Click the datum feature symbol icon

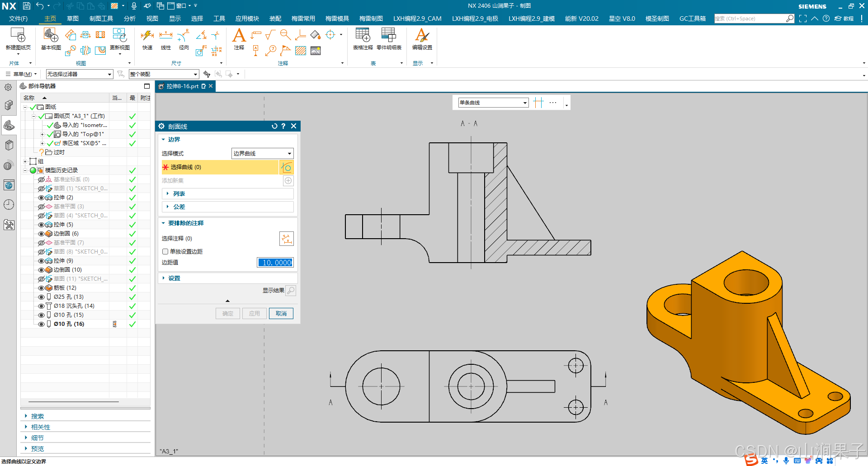pyautogui.click(x=256, y=51)
